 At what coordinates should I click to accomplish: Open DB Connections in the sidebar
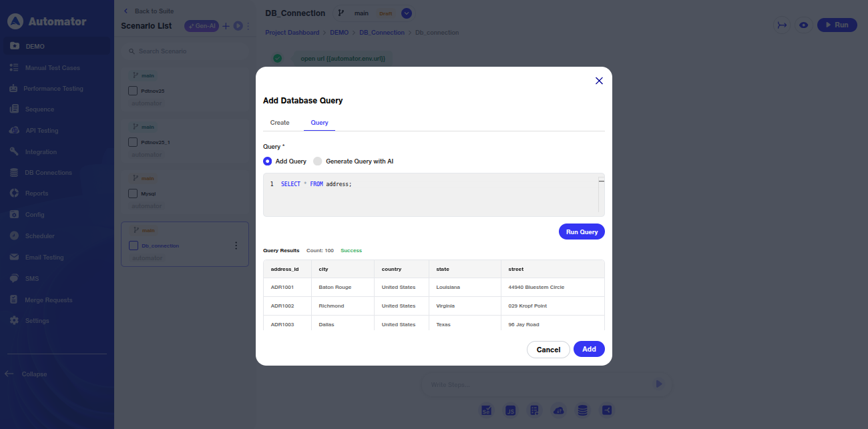point(48,173)
